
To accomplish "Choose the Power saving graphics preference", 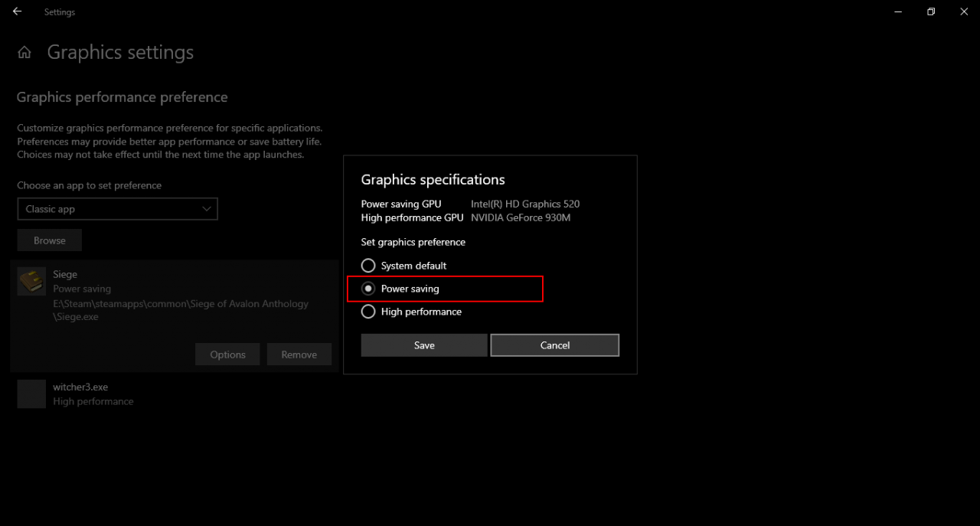I will tap(368, 289).
